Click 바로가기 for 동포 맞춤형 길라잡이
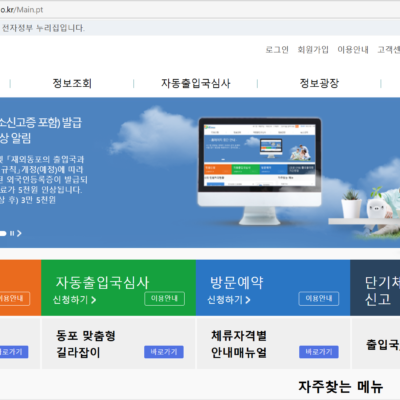Screen dimensions: 400x400 pyautogui.click(x=164, y=352)
